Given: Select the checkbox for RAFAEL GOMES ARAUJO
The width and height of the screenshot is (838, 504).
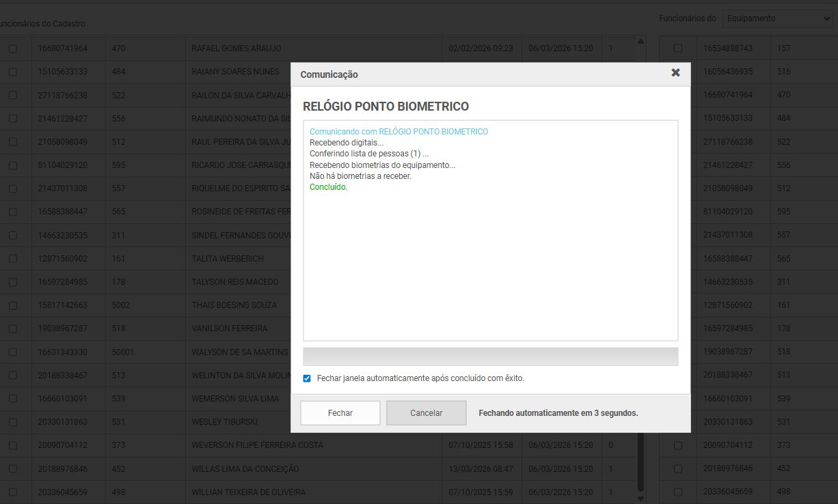Looking at the screenshot, I should 13,48.
